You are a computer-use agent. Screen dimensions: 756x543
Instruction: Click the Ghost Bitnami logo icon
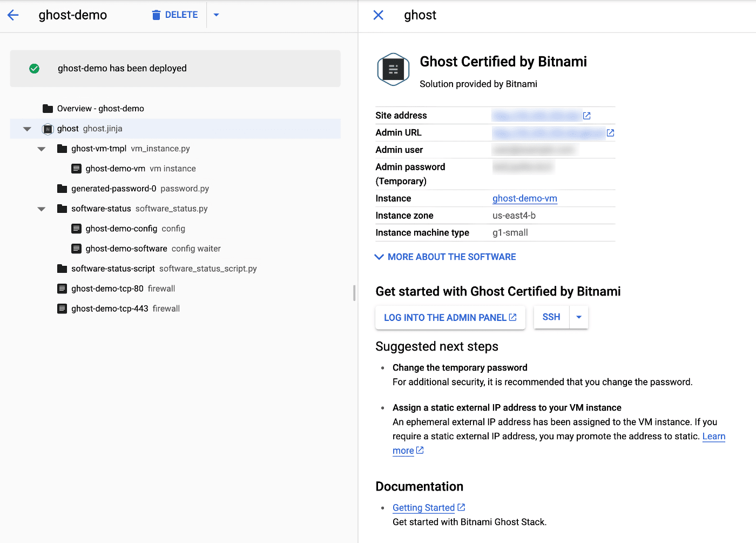pos(393,69)
